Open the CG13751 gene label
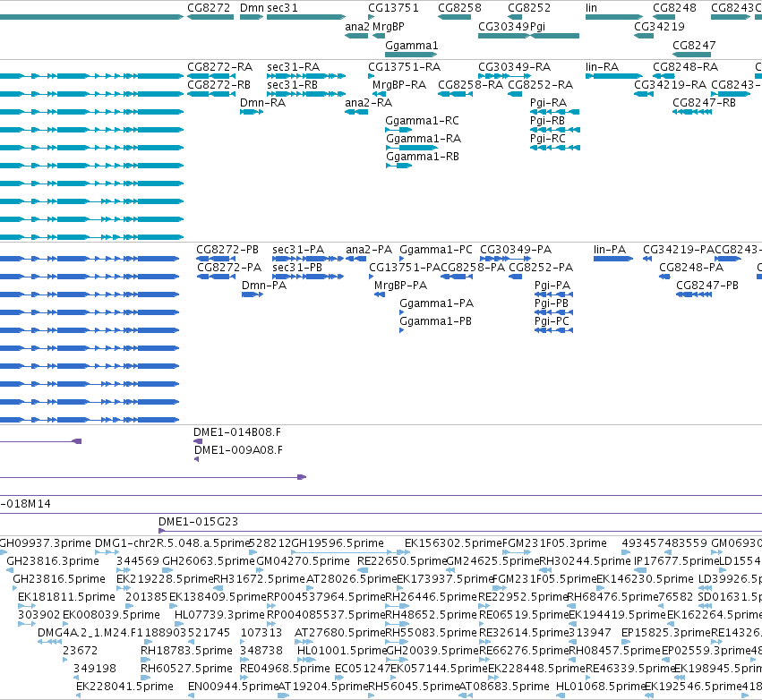 tap(393, 8)
